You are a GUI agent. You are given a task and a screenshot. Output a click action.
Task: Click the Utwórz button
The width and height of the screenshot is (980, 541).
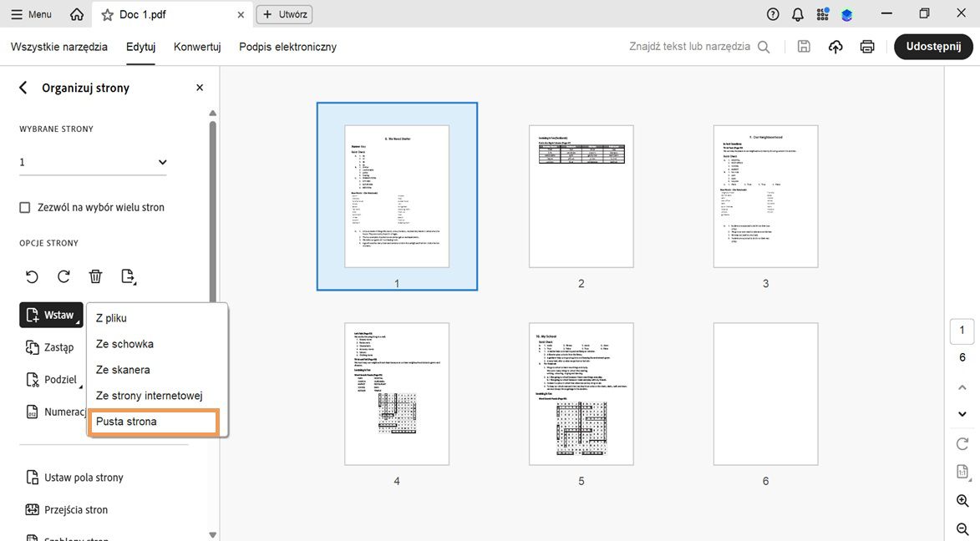[x=284, y=14]
